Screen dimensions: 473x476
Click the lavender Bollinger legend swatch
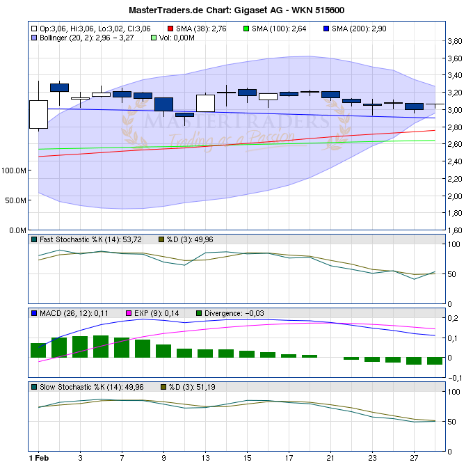click(34, 38)
